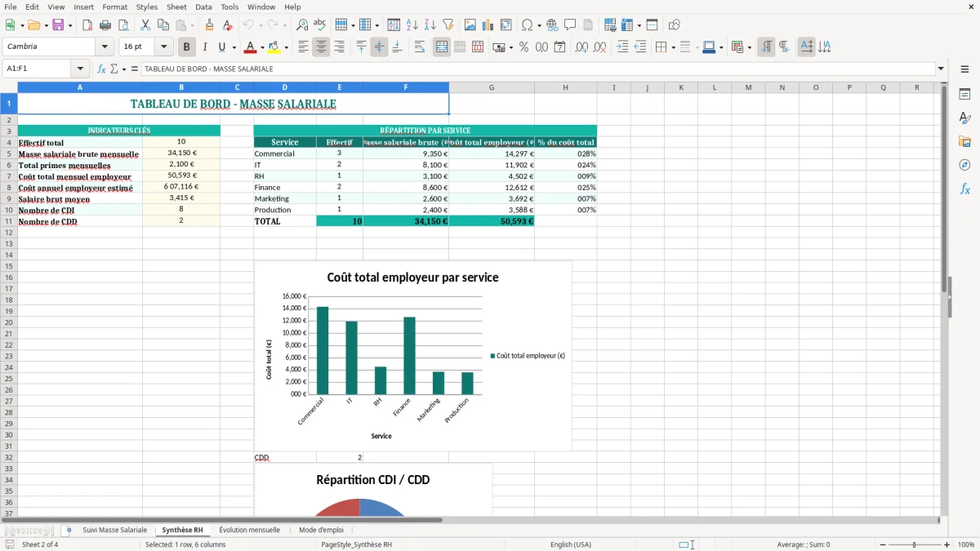The image size is (980, 551).
Task: Open the Function Wizard fx icon
Action: point(102,69)
